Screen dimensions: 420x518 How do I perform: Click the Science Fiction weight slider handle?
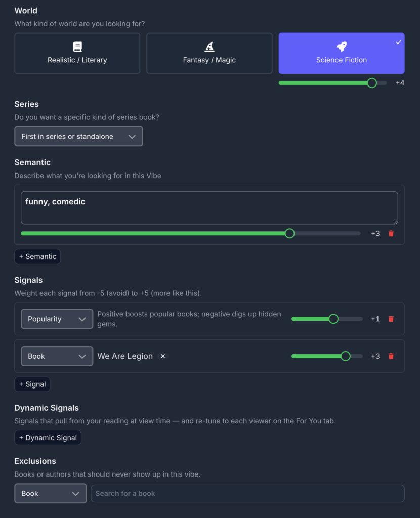372,83
